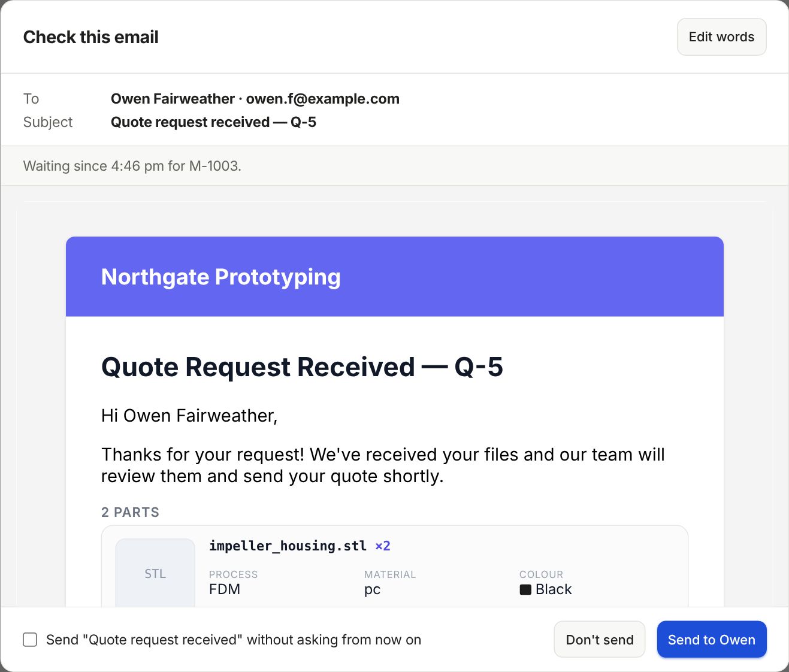This screenshot has width=789, height=672.
Task: Select the impeller_housing.stl file name
Action: tap(288, 546)
